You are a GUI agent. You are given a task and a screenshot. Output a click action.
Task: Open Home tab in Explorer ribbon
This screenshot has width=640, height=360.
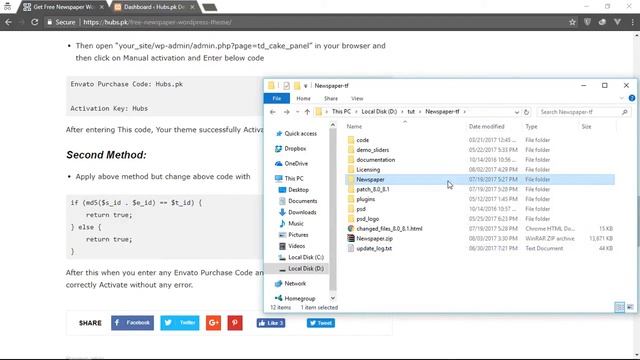pos(303,98)
